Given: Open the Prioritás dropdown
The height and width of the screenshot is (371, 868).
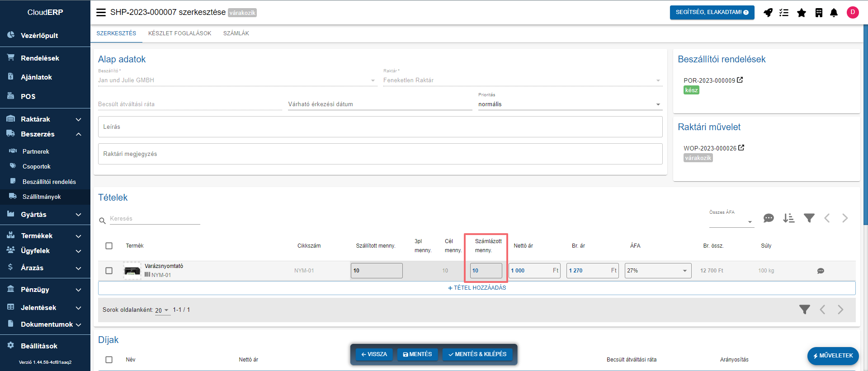Looking at the screenshot, I should (570, 104).
